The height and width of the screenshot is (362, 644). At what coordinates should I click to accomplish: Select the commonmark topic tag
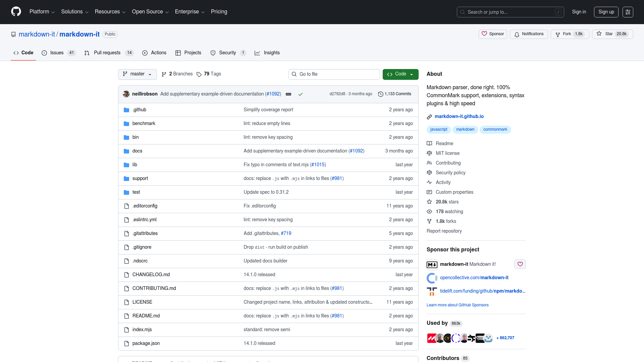coord(495,130)
